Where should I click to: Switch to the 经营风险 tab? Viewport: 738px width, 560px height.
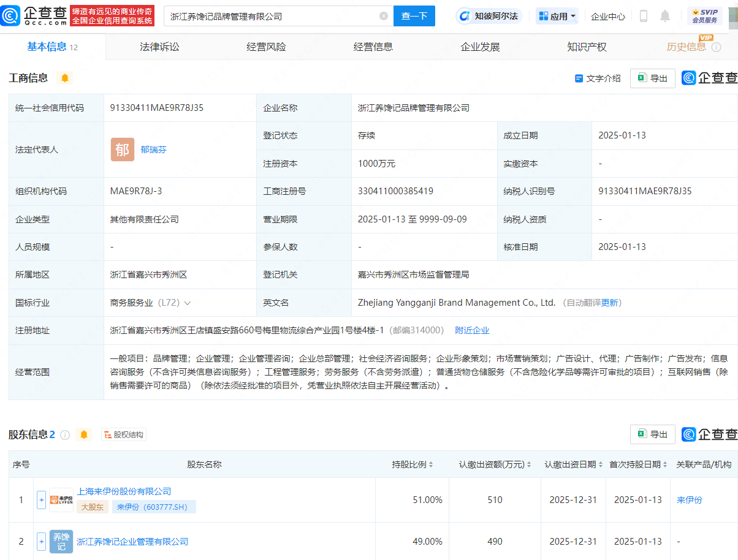(266, 47)
